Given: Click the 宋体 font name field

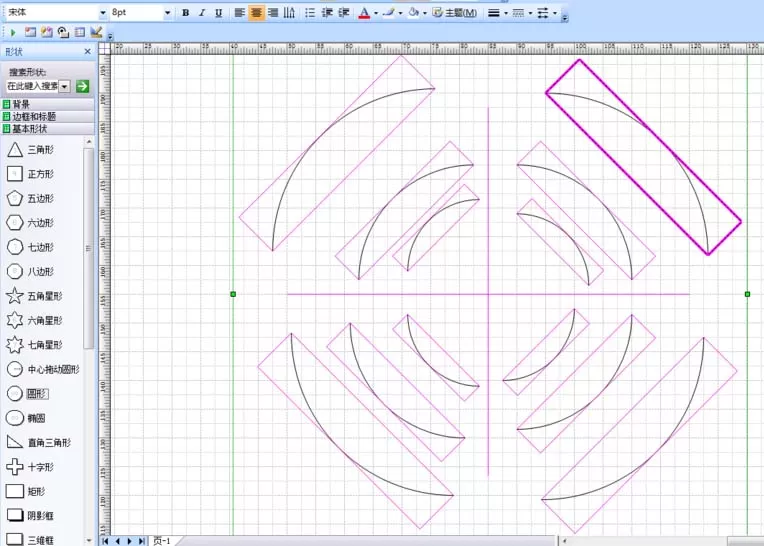Looking at the screenshot, I should tap(52, 13).
